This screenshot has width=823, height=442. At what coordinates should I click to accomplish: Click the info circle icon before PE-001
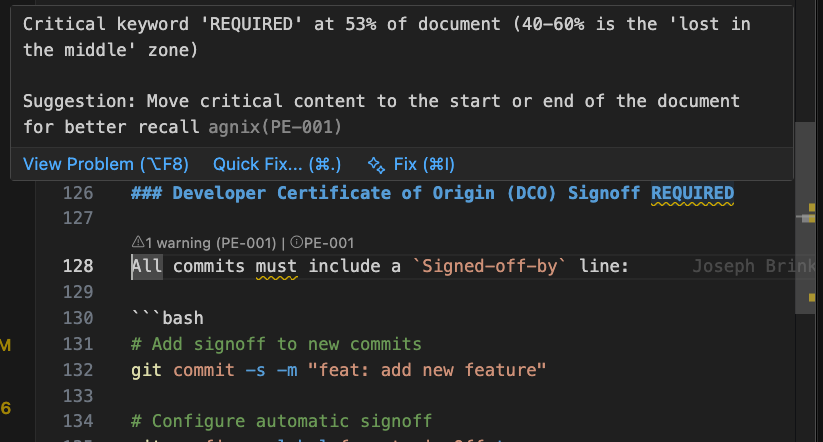click(x=297, y=242)
